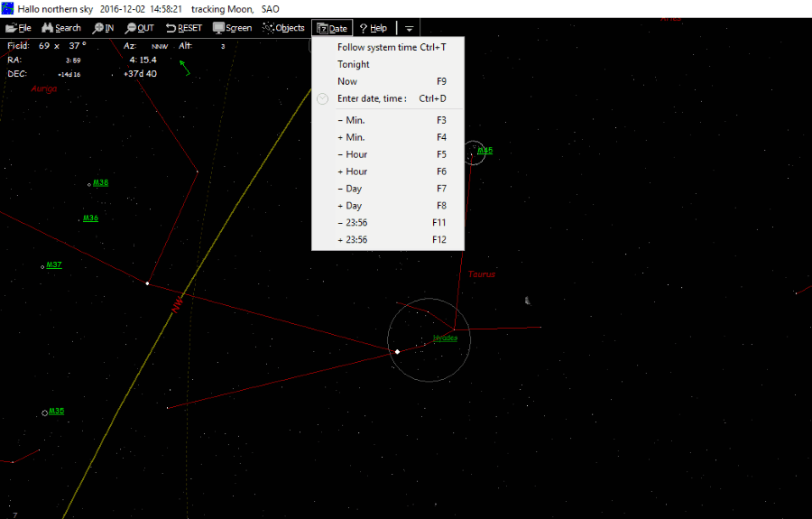Select Now F9 entry
The width and height of the screenshot is (812, 519).
388,81
